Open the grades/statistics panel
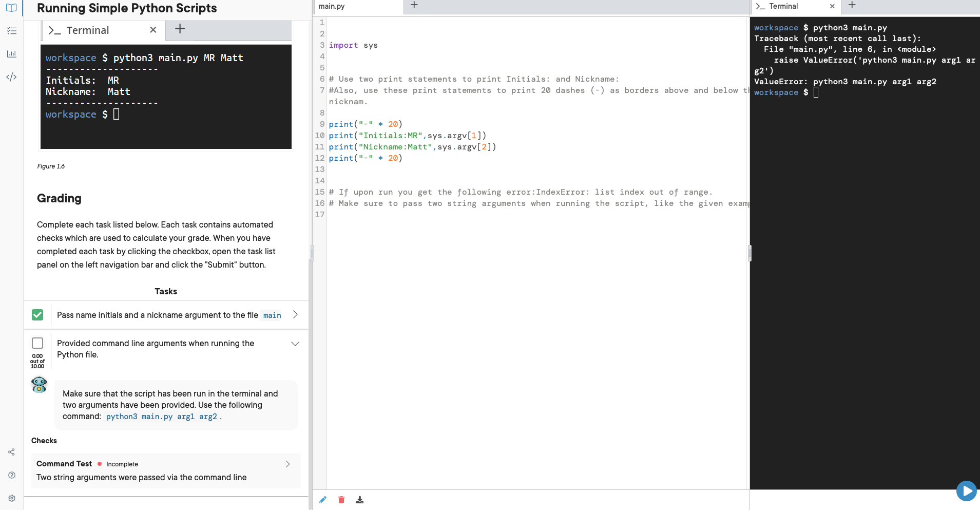 pos(11,53)
